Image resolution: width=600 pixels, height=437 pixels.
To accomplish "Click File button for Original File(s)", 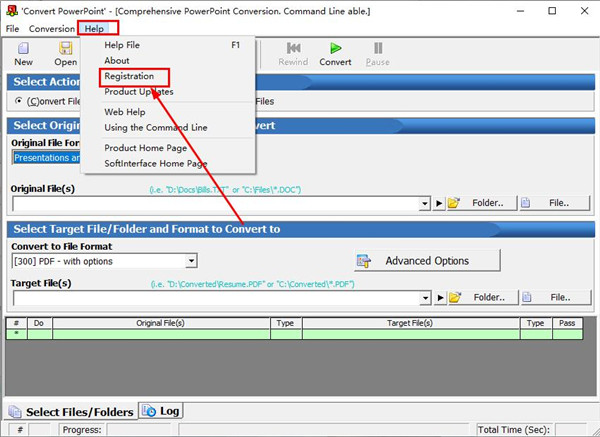I will [x=554, y=203].
